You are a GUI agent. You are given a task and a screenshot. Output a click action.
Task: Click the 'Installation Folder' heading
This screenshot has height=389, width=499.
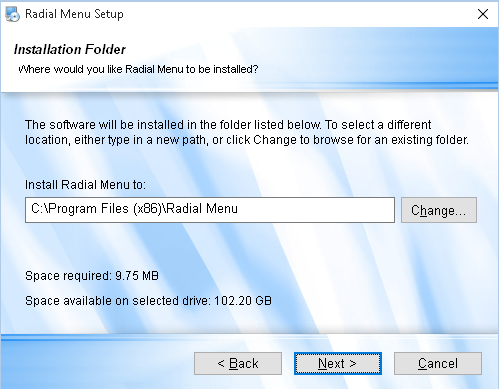click(x=70, y=49)
